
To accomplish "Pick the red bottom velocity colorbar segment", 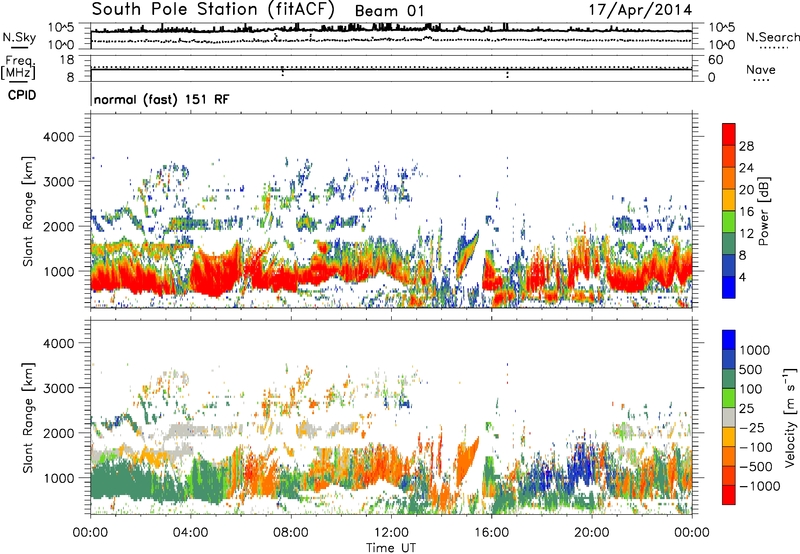I will (729, 495).
